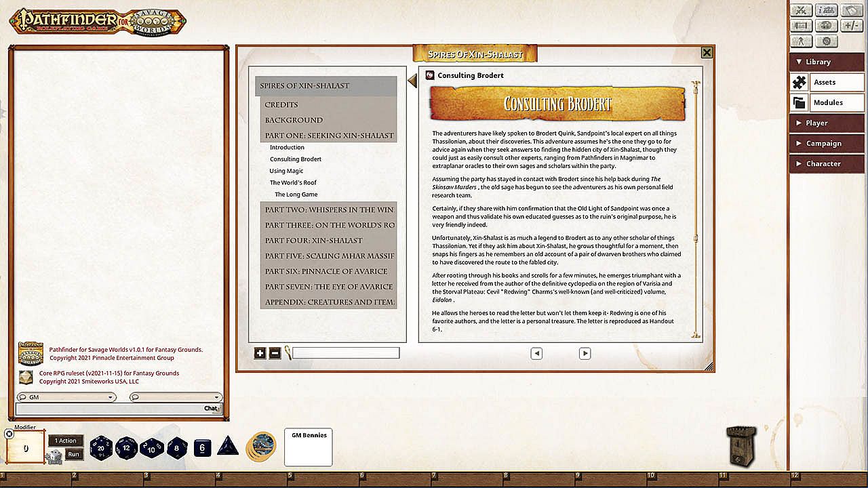
Task: Click the Assets puzzle piece icon
Action: (x=800, y=82)
